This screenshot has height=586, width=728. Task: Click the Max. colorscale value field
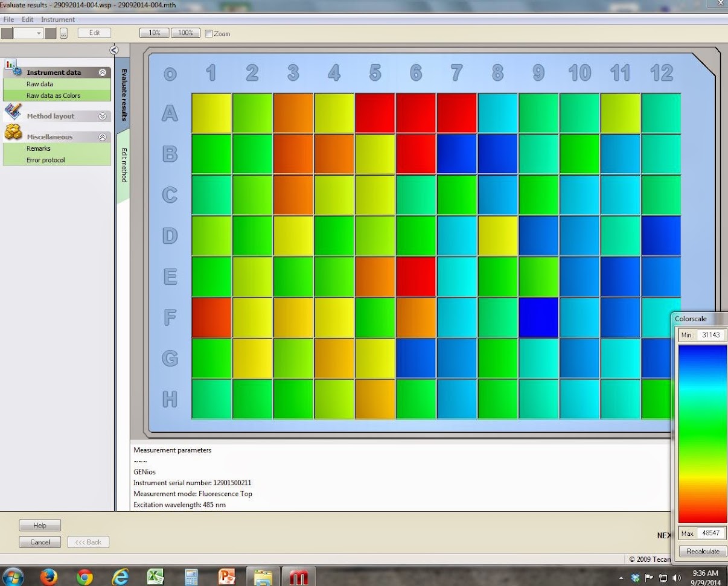click(x=711, y=533)
